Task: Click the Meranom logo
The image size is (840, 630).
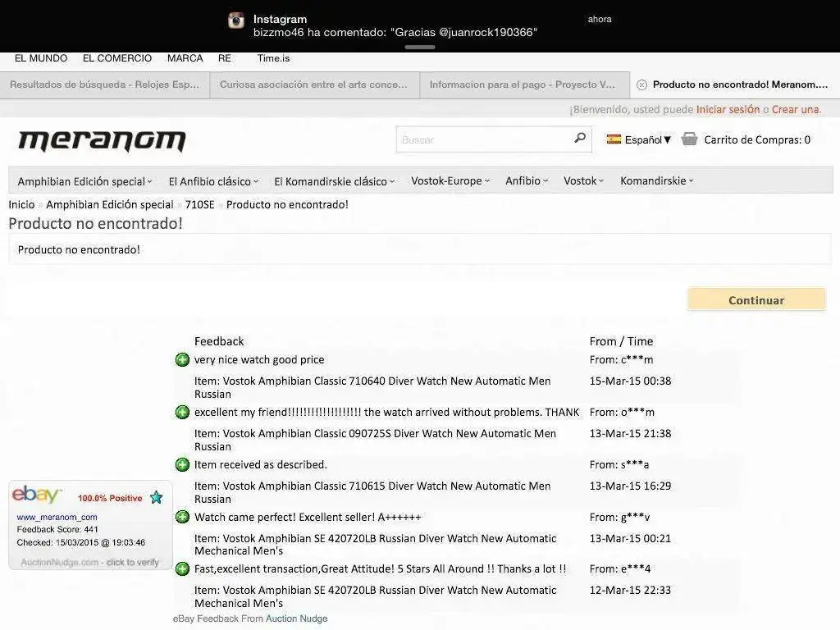Action: 102,141
